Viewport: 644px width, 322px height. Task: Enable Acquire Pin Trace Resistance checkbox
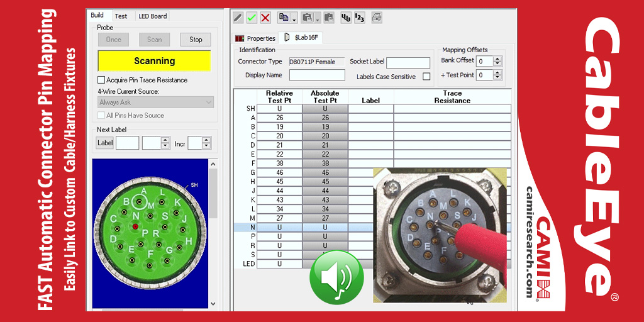pyautogui.click(x=101, y=80)
